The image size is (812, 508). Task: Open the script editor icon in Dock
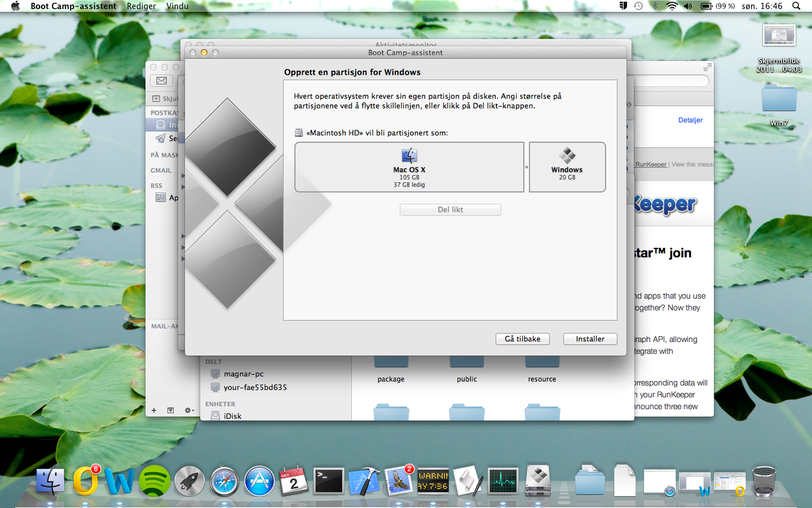pyautogui.click(x=468, y=481)
